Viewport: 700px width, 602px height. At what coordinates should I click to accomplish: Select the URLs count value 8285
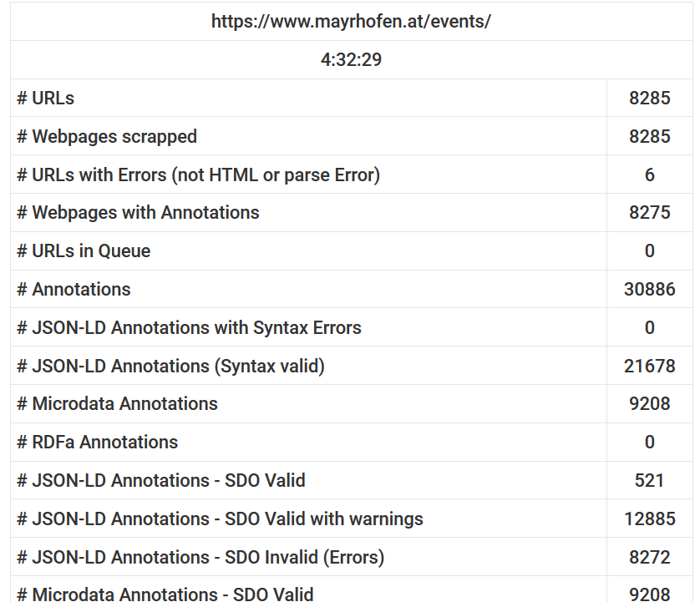tap(650, 99)
